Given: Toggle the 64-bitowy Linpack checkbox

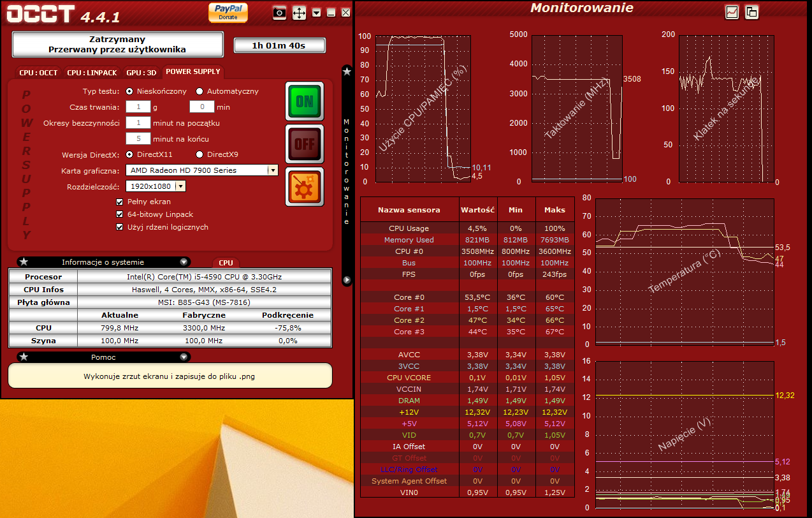Looking at the screenshot, I should pyautogui.click(x=120, y=214).
